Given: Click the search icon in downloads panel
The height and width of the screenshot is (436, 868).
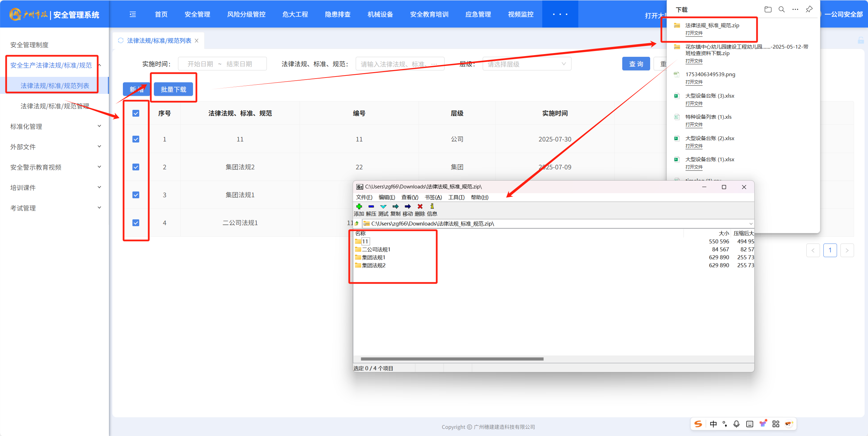Looking at the screenshot, I should tap(782, 10).
